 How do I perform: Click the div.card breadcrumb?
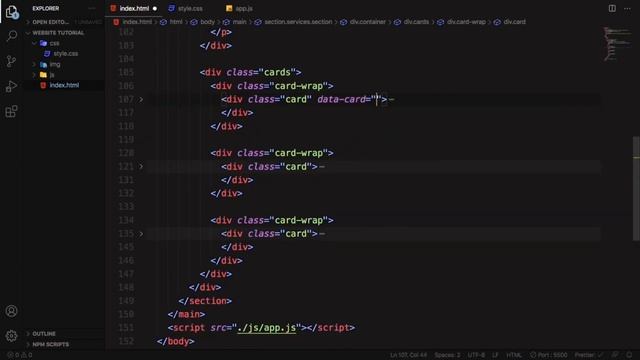pos(514,22)
